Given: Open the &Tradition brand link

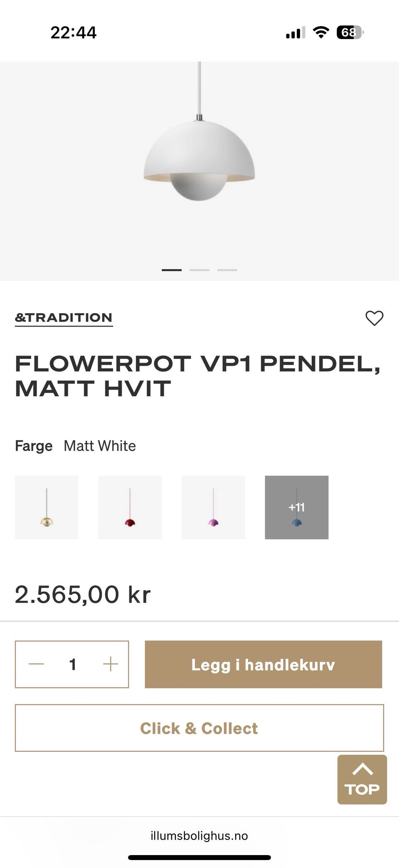Looking at the screenshot, I should pos(64,318).
